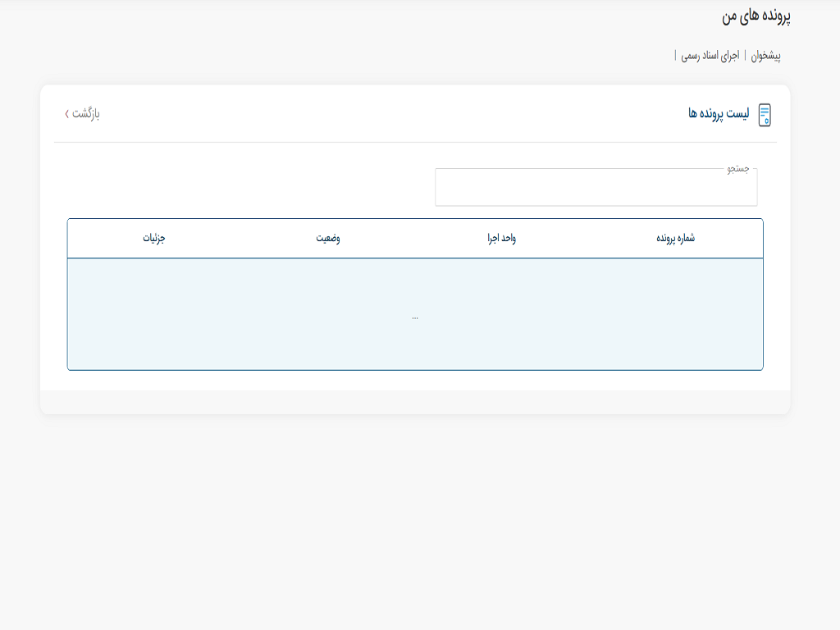This screenshot has width=840, height=630.
Task: Select the واحد اجرا column header
Action: tap(501, 238)
